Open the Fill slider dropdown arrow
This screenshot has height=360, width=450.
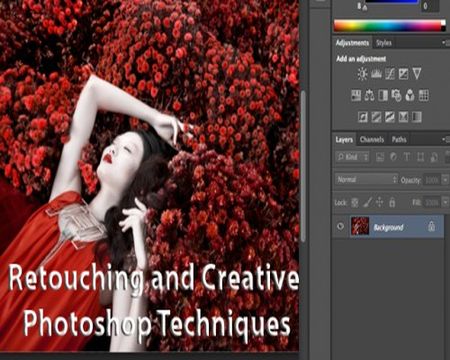445,202
